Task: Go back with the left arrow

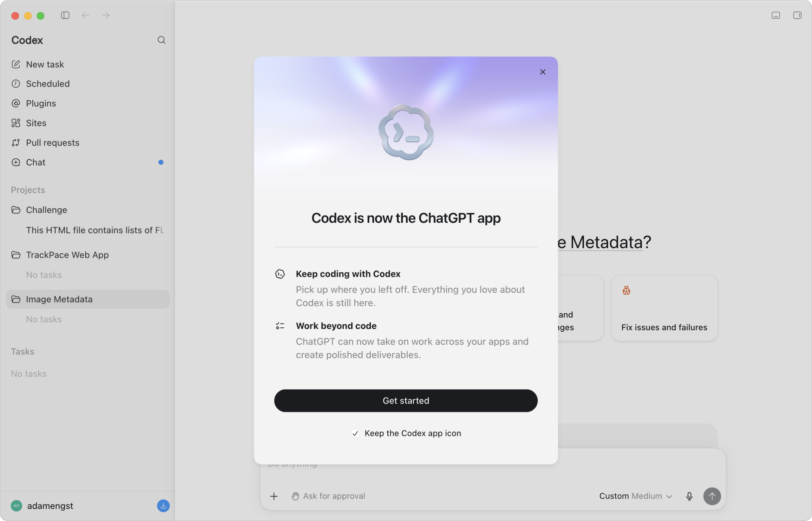Action: [86, 15]
